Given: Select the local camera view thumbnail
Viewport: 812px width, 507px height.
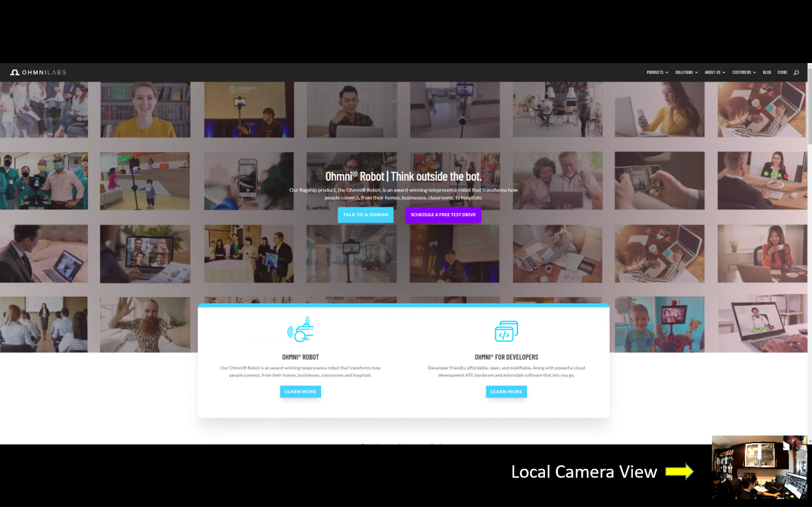Looking at the screenshot, I should 759,467.
